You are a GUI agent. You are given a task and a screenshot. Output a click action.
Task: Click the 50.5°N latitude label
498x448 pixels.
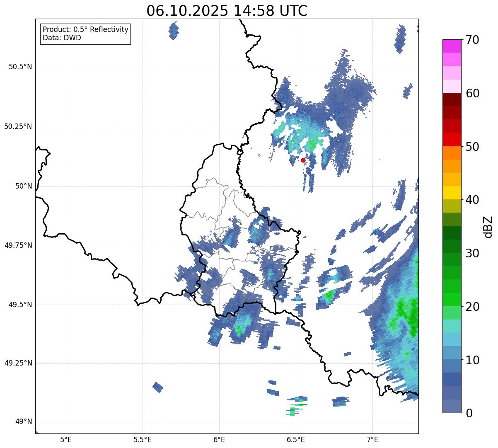[x=20, y=67]
